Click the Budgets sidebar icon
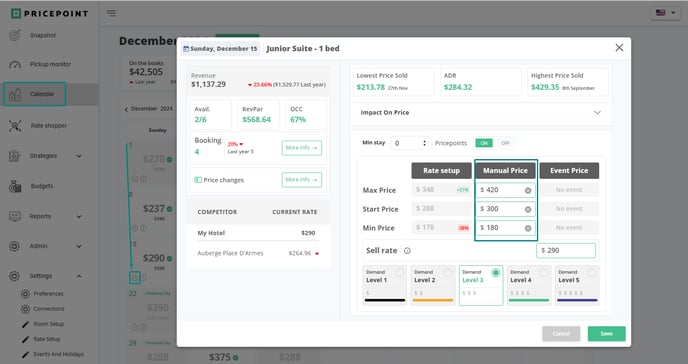This screenshot has width=688, height=364. [15, 186]
